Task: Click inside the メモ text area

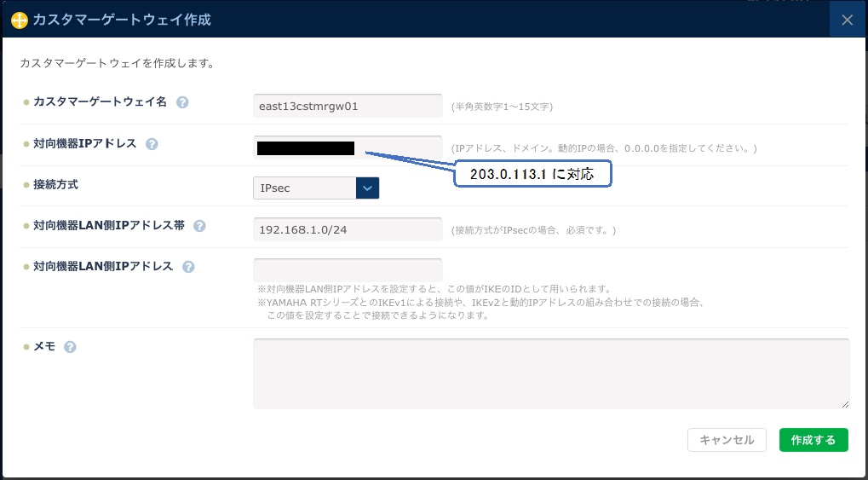Action: (x=550, y=373)
